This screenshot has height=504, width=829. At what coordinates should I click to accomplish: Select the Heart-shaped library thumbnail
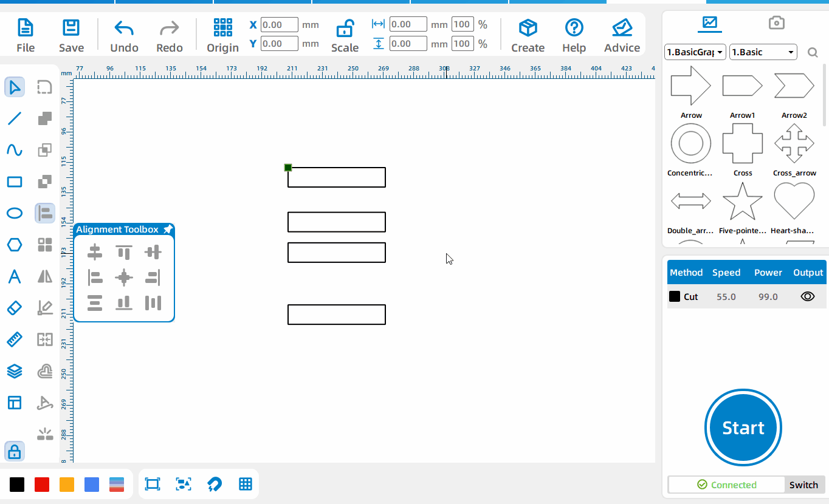point(794,201)
